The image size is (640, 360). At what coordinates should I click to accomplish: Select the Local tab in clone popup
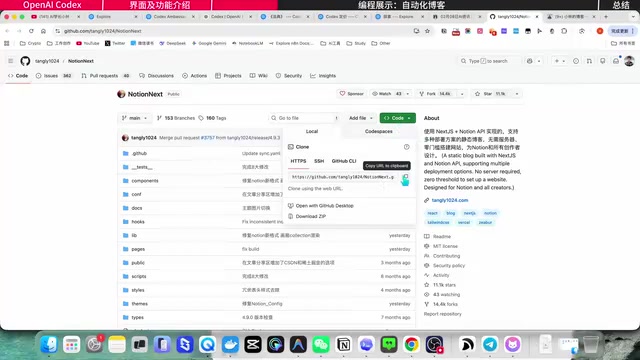[312, 131]
